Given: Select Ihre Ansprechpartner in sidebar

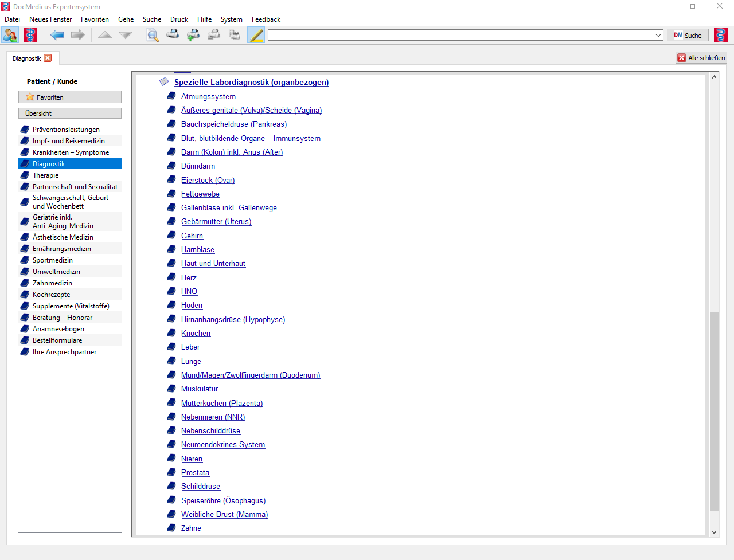Looking at the screenshot, I should click(x=70, y=352).
